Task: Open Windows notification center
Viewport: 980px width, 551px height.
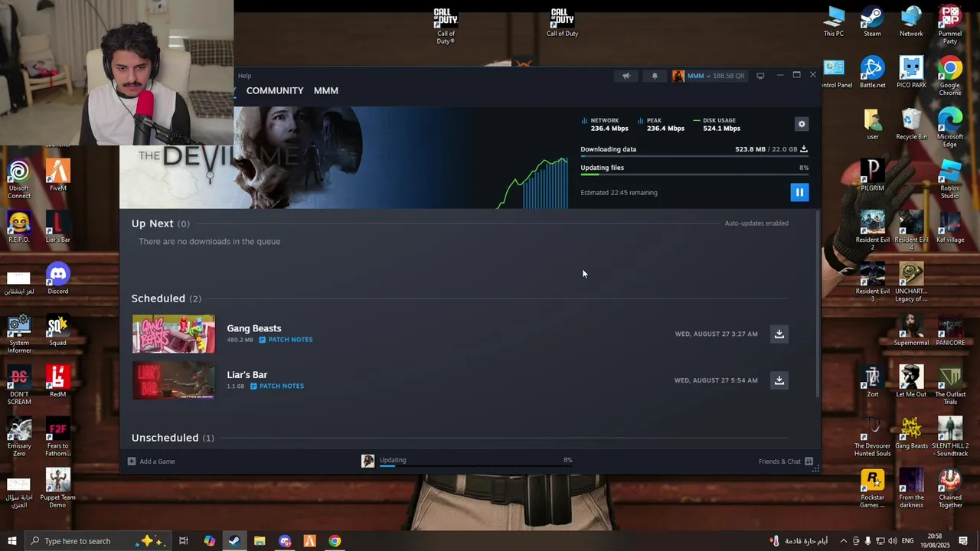Action: [964, 541]
